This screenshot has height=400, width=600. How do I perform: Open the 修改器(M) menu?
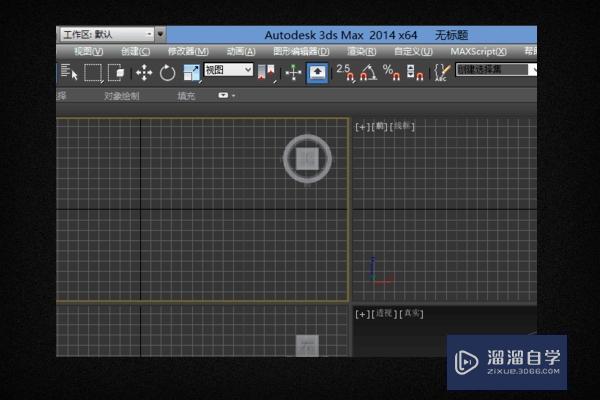(188, 51)
